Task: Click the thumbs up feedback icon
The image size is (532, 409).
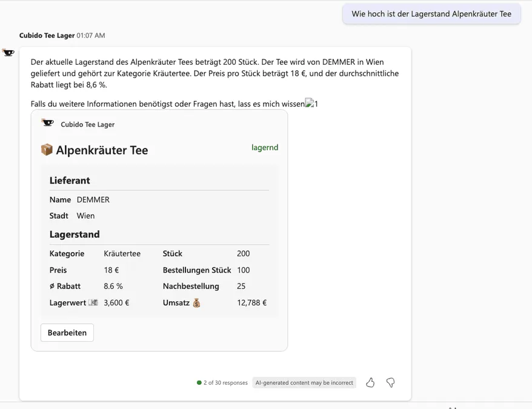Action: (370, 382)
